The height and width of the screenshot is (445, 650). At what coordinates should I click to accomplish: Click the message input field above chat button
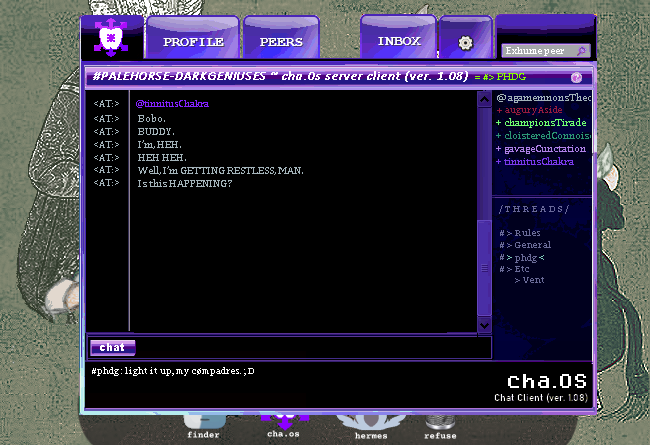(x=310, y=347)
